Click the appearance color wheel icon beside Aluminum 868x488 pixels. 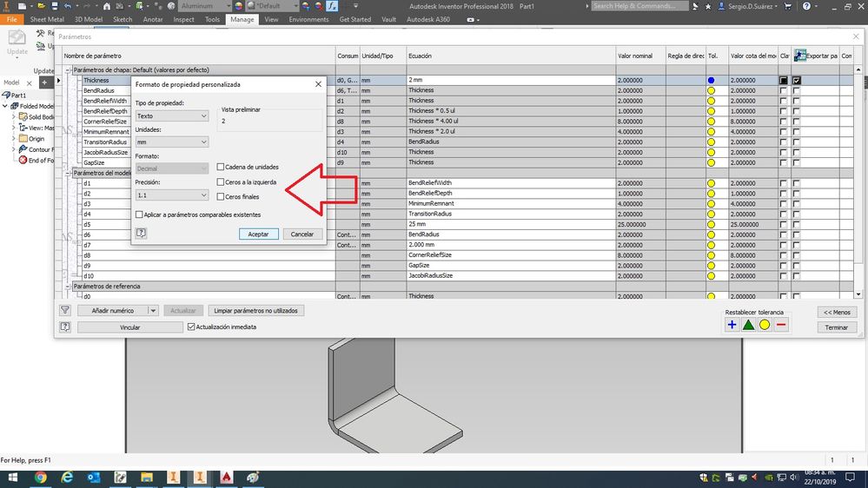[x=239, y=6]
